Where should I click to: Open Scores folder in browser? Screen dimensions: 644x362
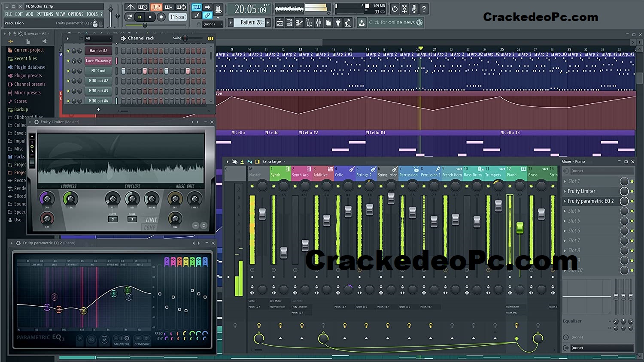point(17,101)
